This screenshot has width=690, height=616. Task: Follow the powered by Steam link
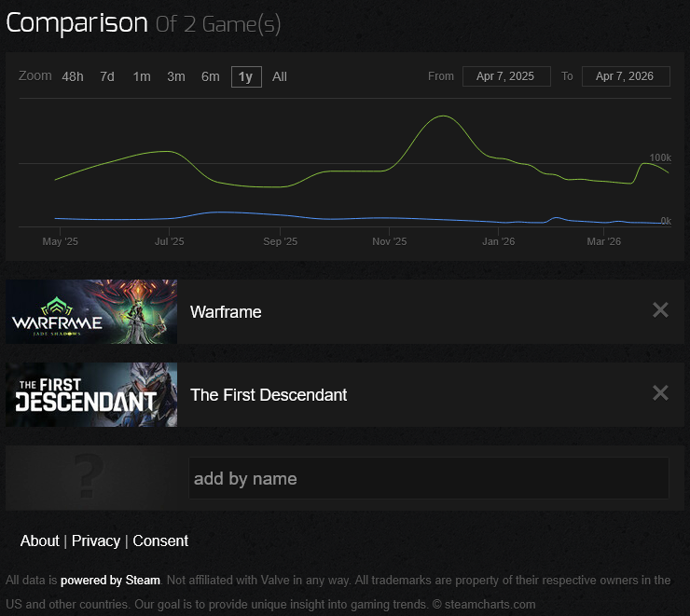tap(110, 581)
